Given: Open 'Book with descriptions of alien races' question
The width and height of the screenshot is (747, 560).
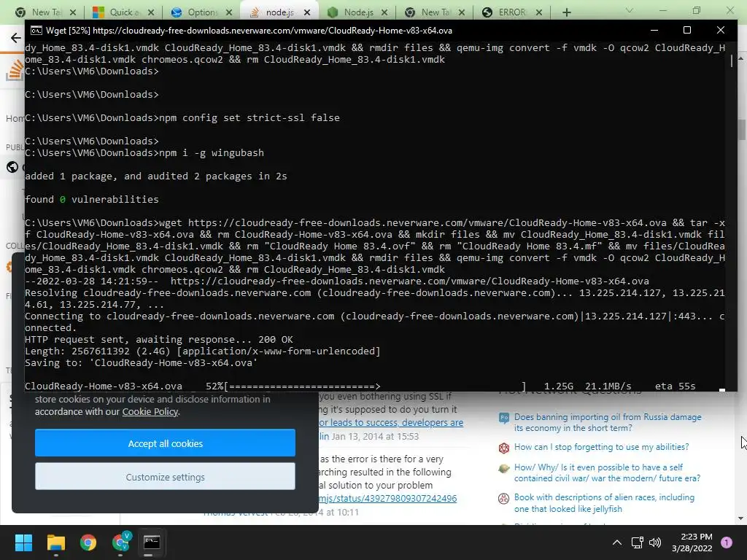Looking at the screenshot, I should pyautogui.click(x=604, y=503).
